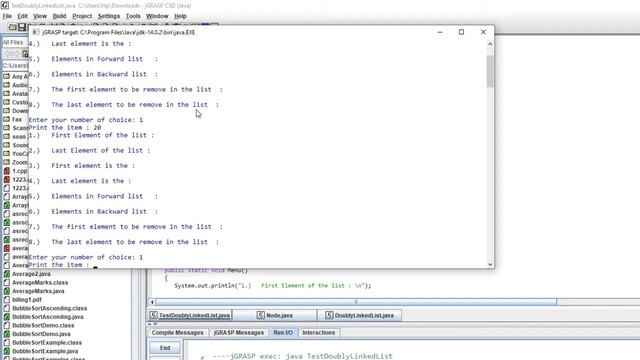The width and height of the screenshot is (640, 360).
Task: Switch to DoublyLinkedList.java tab
Action: pyautogui.click(x=360, y=316)
